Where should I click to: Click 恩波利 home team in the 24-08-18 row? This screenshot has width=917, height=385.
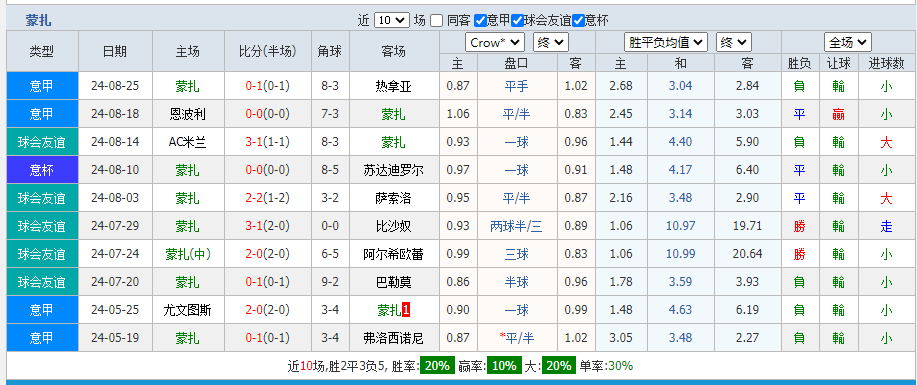click(x=188, y=114)
